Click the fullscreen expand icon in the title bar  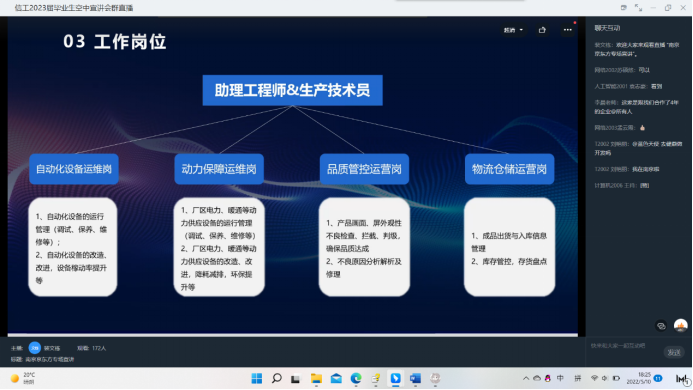[638, 8]
